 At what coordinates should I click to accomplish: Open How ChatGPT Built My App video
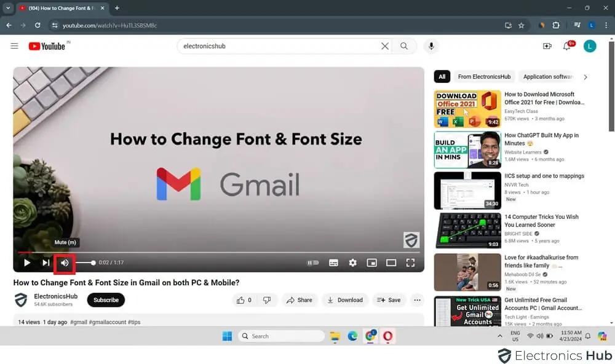541,139
